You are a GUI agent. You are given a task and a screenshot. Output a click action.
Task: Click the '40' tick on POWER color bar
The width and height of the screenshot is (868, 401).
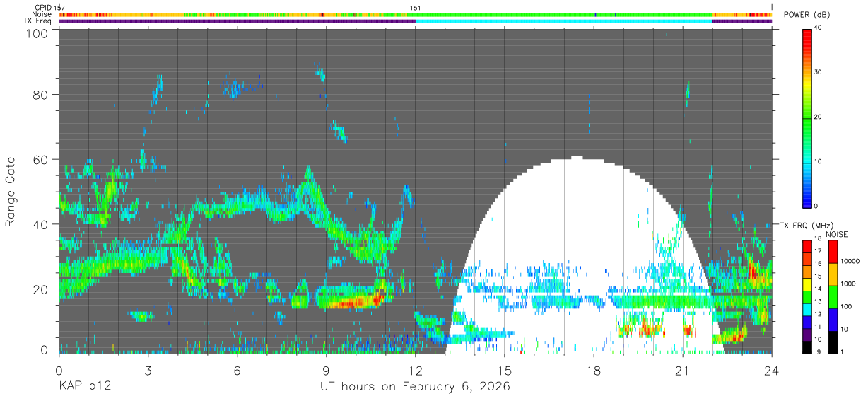point(818,28)
